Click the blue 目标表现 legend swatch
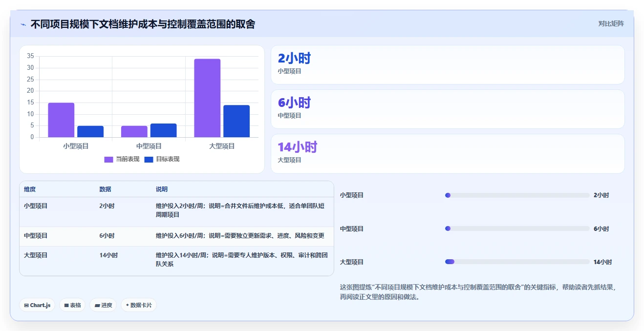The image size is (644, 331). 149,160
